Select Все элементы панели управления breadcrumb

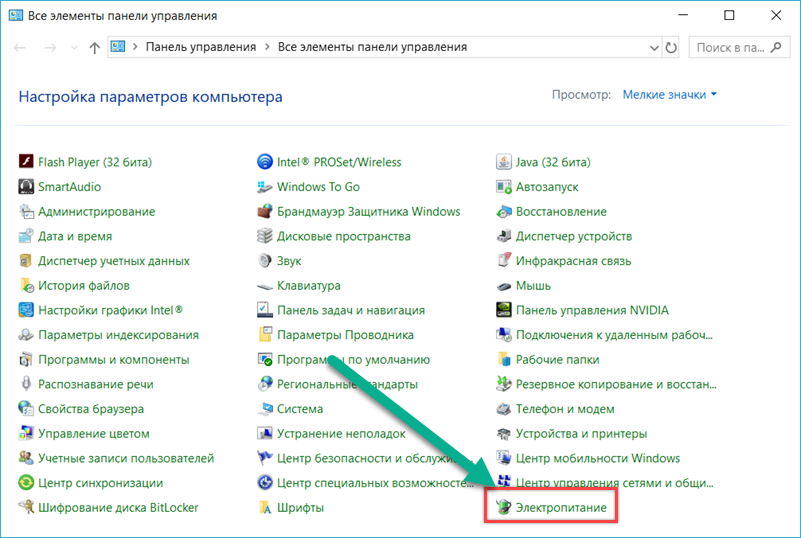372,47
